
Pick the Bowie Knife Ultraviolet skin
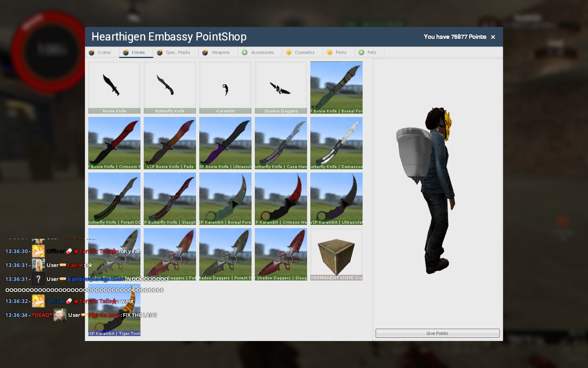(225, 143)
